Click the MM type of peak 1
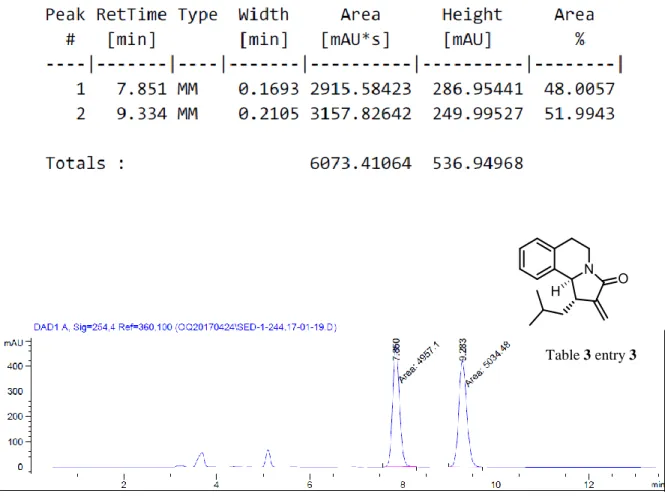The height and width of the screenshot is (503, 665). pos(187,89)
